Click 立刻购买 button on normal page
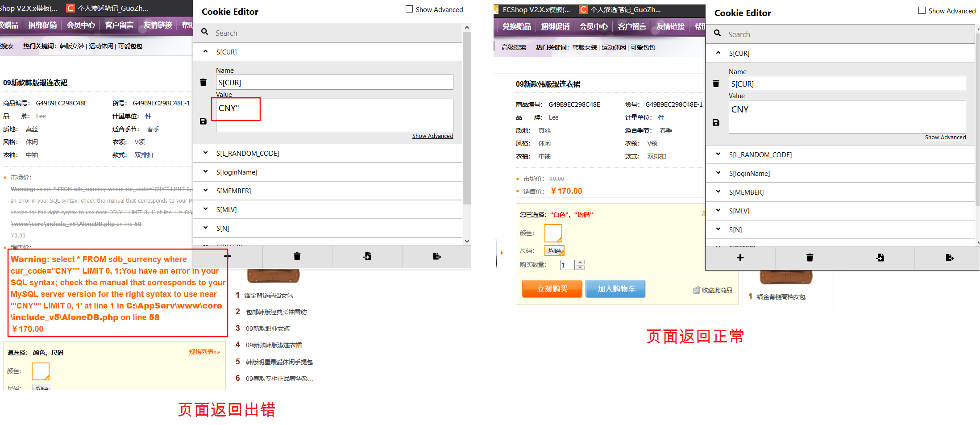 click(x=552, y=289)
